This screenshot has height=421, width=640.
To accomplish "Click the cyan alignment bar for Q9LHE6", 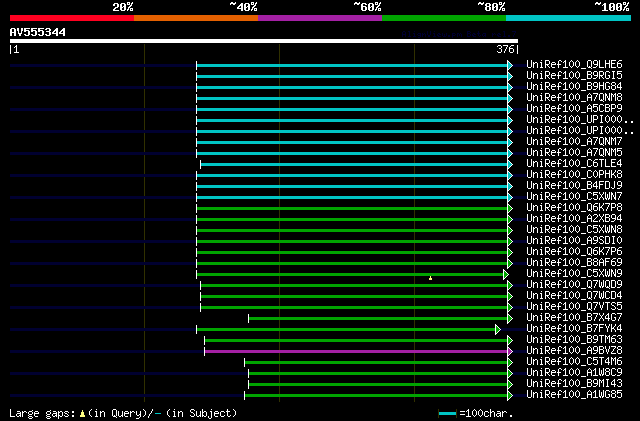I will [x=352, y=65].
